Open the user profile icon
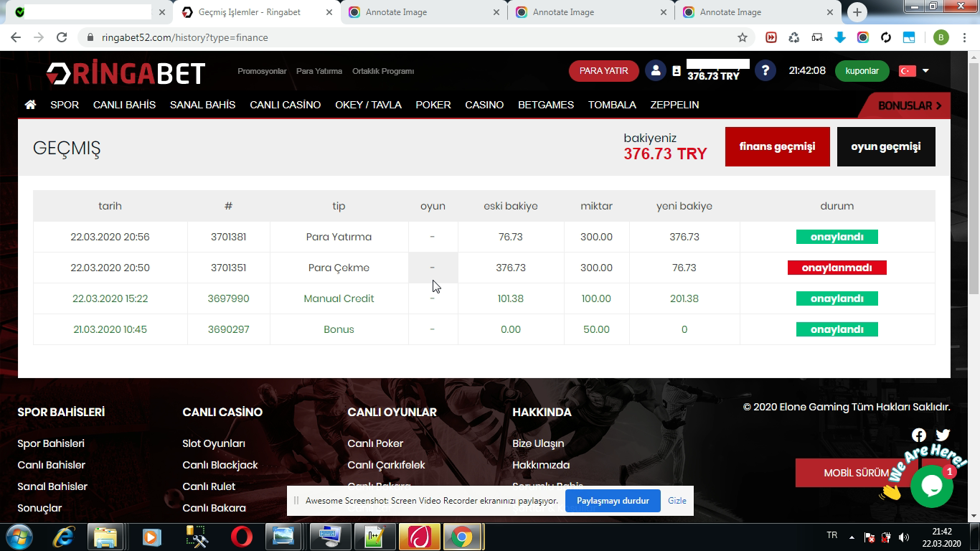Viewport: 980px width, 551px height. (655, 71)
